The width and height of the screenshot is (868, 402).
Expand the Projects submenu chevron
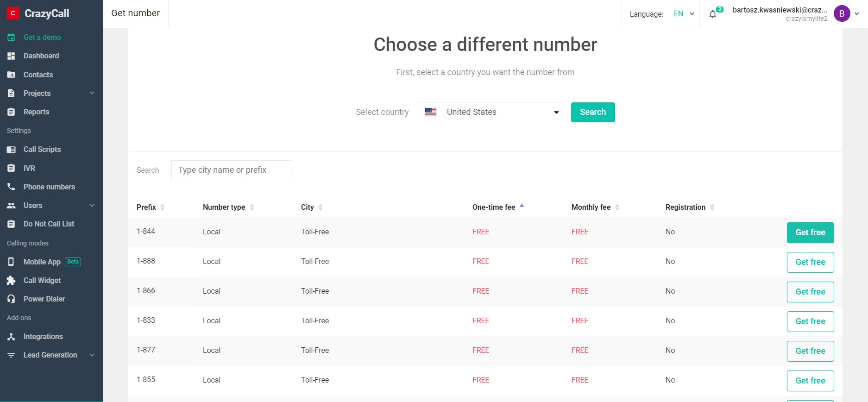92,93
